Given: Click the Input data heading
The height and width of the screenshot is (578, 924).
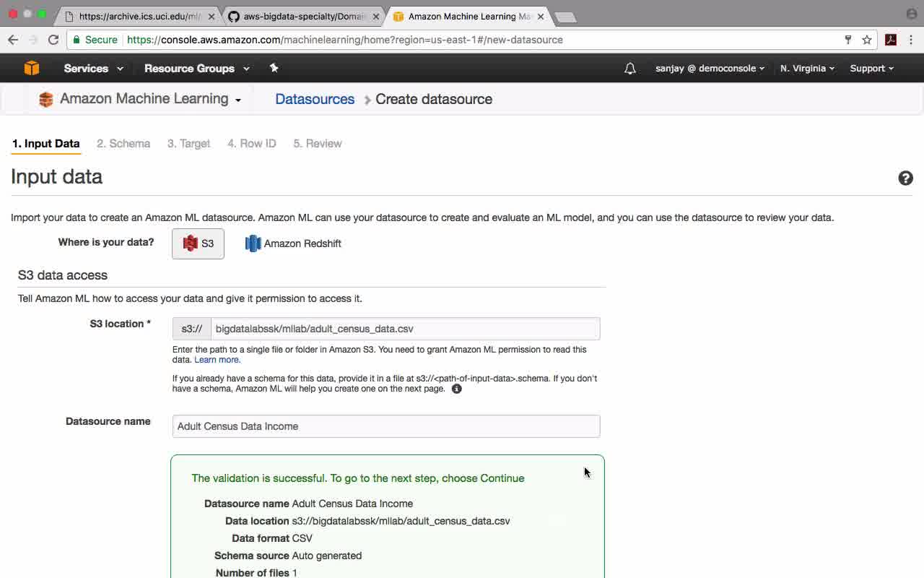Looking at the screenshot, I should [56, 176].
